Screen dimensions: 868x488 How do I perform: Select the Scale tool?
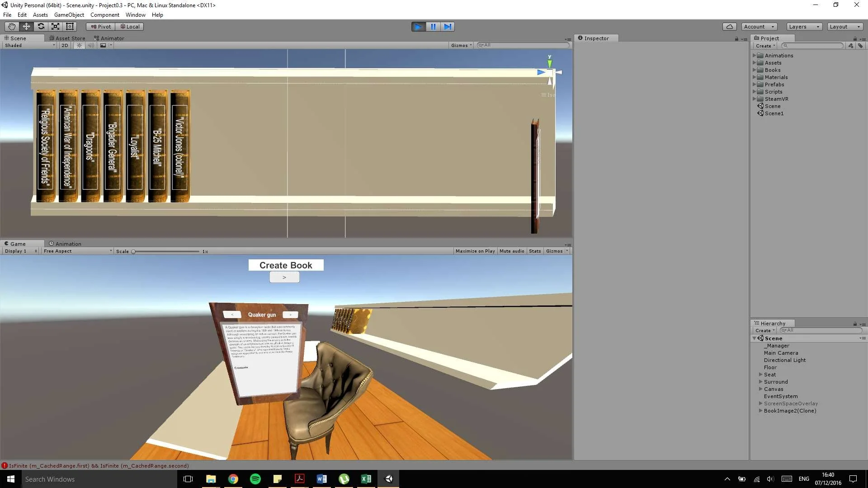pos(55,27)
